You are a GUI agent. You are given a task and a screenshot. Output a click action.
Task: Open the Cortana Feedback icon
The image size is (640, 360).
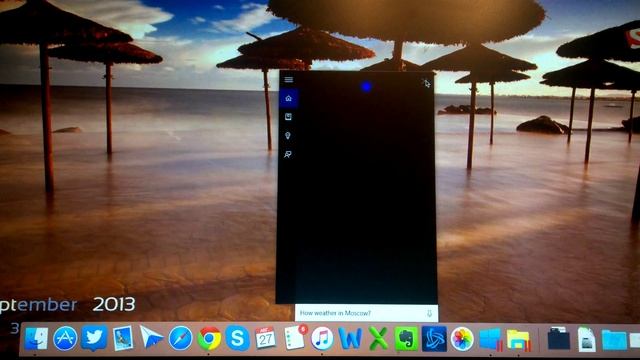tap(288, 154)
